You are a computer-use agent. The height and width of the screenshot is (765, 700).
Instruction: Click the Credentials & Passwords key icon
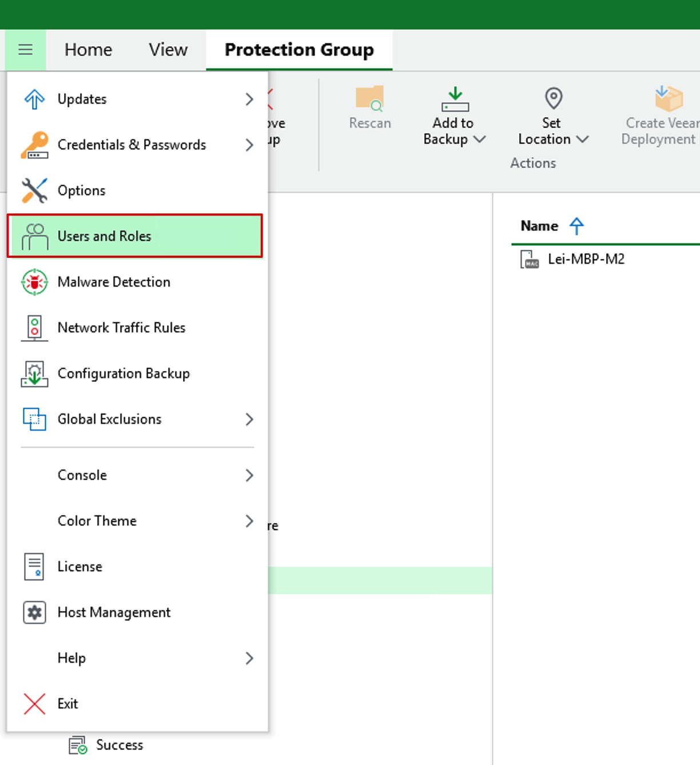point(34,145)
